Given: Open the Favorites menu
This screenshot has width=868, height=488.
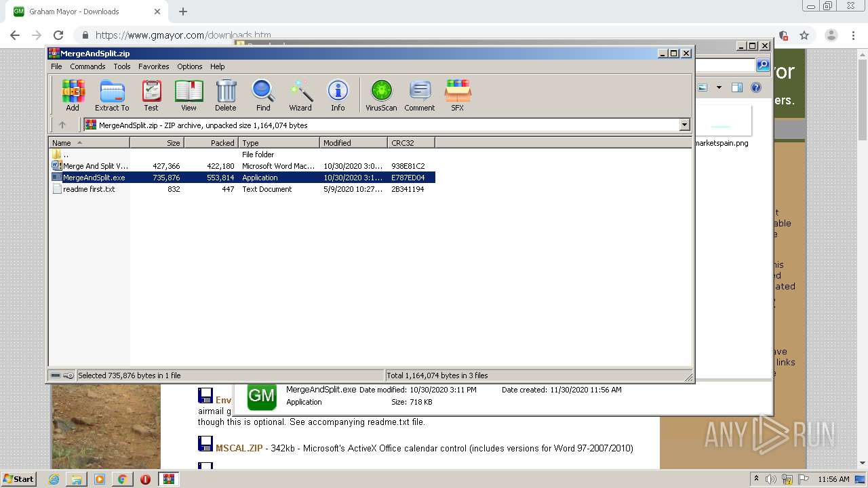Looking at the screenshot, I should tap(154, 66).
